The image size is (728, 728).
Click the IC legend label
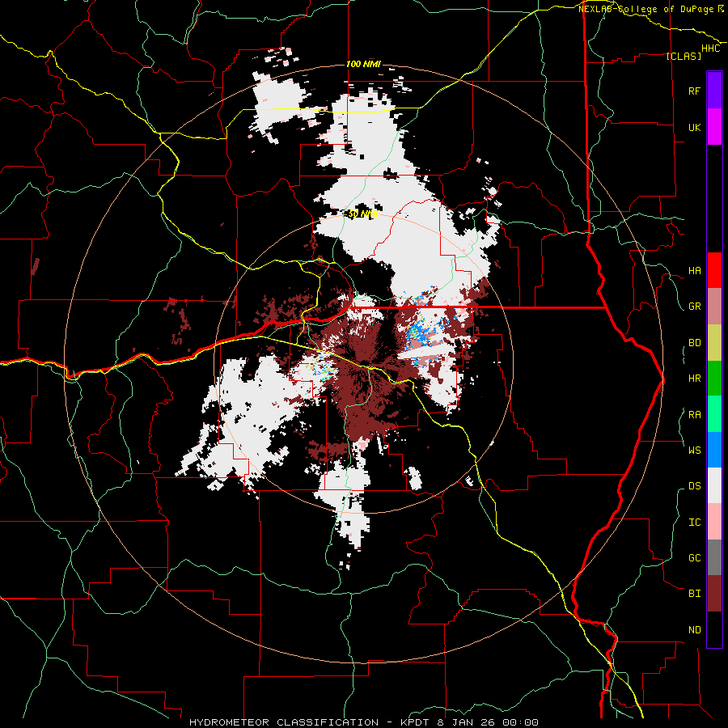click(x=694, y=523)
